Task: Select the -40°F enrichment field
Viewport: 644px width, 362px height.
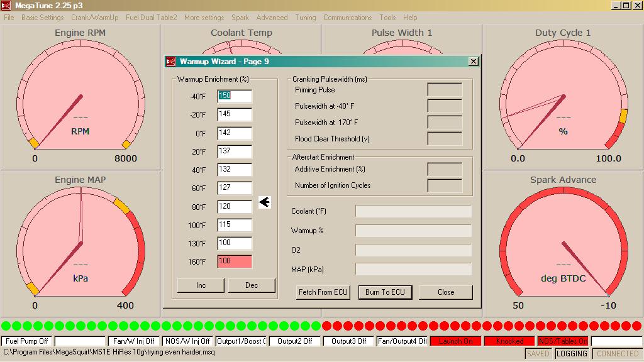Action: 235,96
